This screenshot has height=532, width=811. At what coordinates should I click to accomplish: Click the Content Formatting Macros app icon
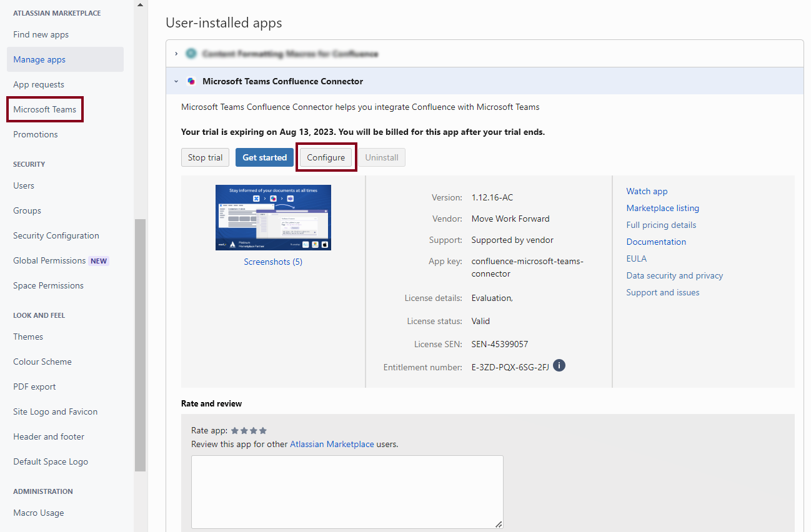point(191,53)
